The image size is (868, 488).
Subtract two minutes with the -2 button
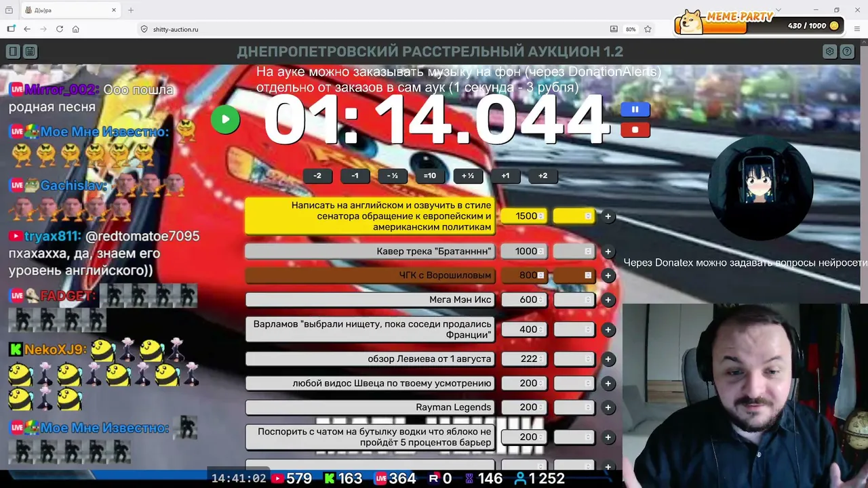coord(317,176)
